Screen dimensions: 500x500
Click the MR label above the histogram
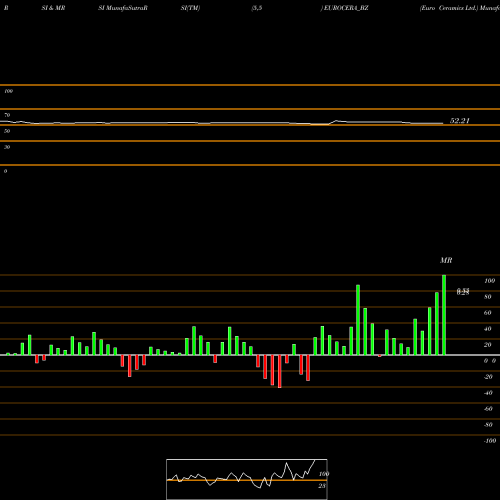(x=446, y=260)
